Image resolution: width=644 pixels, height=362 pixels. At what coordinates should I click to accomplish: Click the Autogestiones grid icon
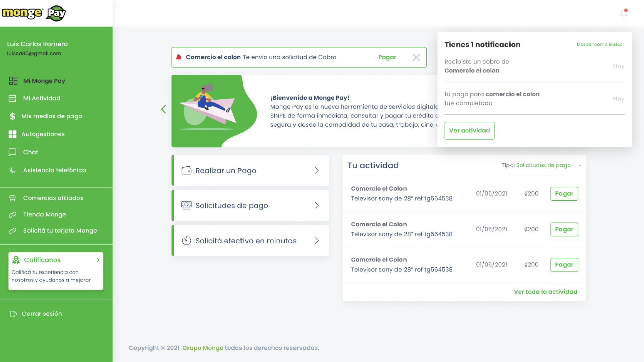pos(12,134)
